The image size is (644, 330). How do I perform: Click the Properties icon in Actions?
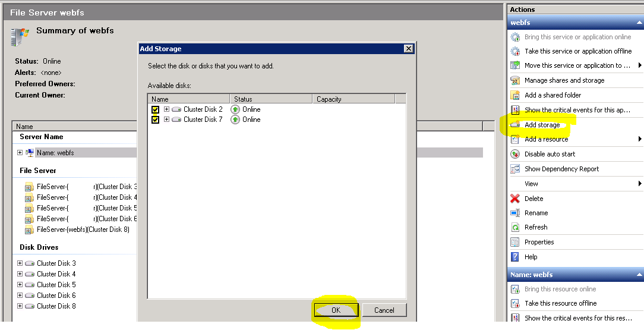(x=515, y=242)
